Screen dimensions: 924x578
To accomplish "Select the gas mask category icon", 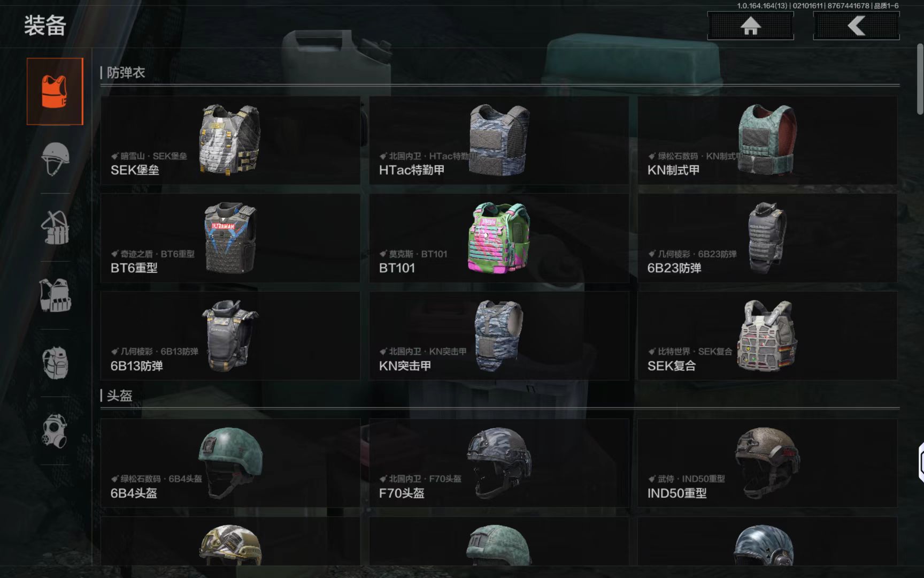I will [x=55, y=431].
